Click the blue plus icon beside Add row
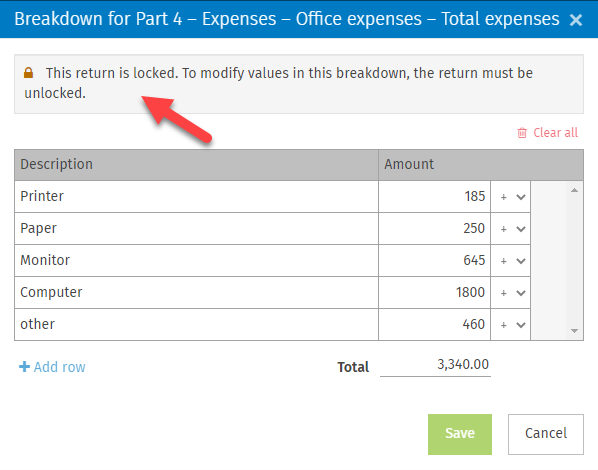Image resolution: width=598 pixels, height=470 pixels. 24,367
